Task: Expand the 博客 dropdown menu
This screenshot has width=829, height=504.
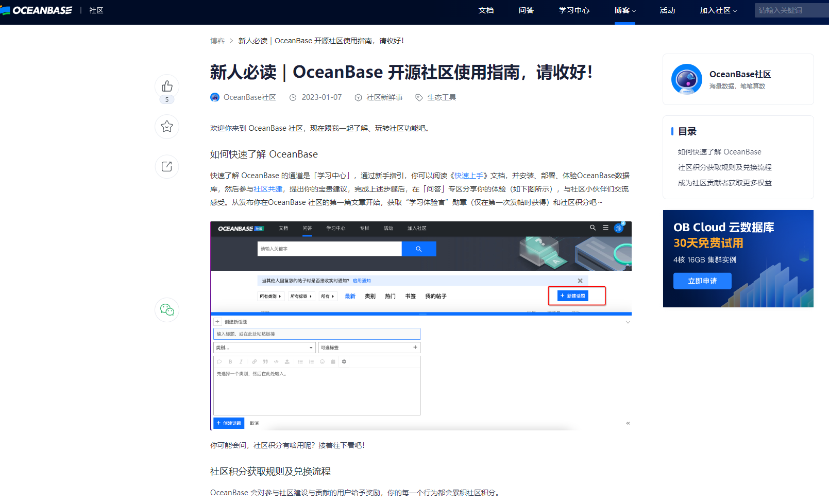Action: tap(625, 10)
